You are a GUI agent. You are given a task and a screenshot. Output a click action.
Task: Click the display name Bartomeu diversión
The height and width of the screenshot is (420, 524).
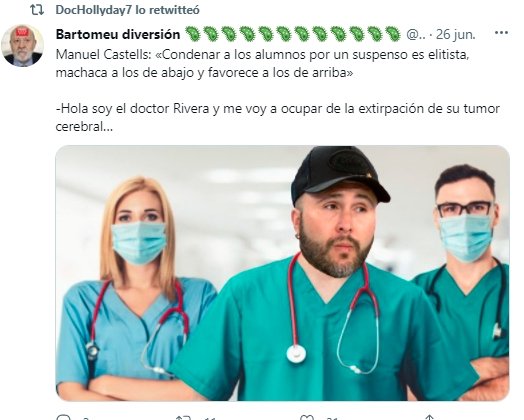[x=118, y=34]
